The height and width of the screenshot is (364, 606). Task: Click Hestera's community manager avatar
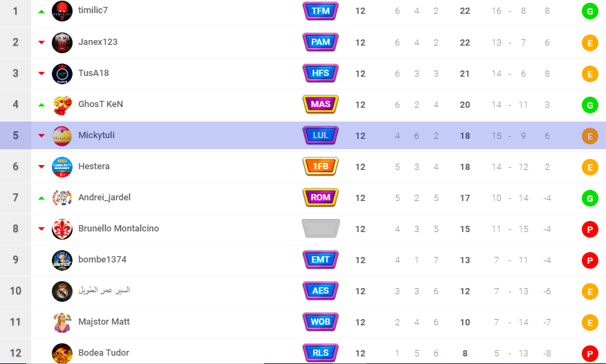point(61,166)
